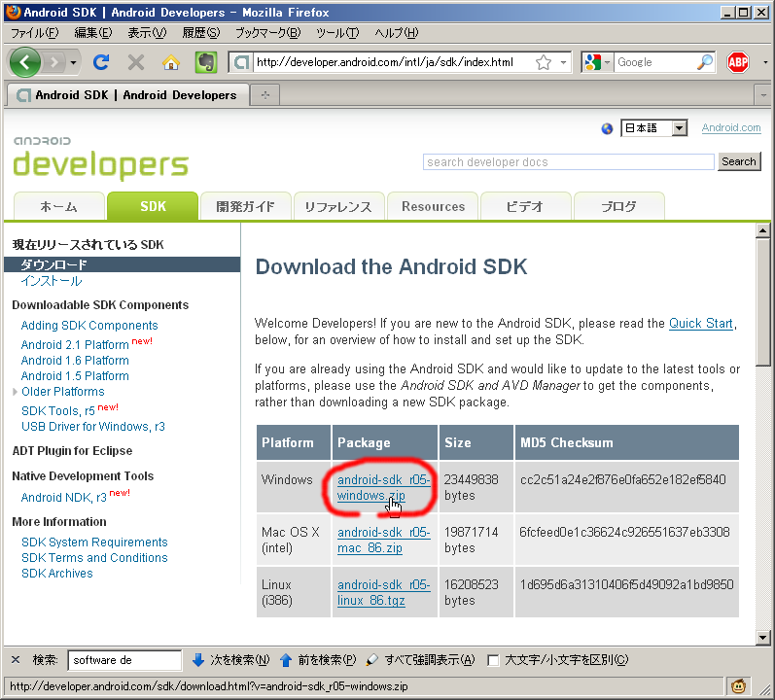Click the Greasemonkey monkey status bar icon

tap(738, 686)
